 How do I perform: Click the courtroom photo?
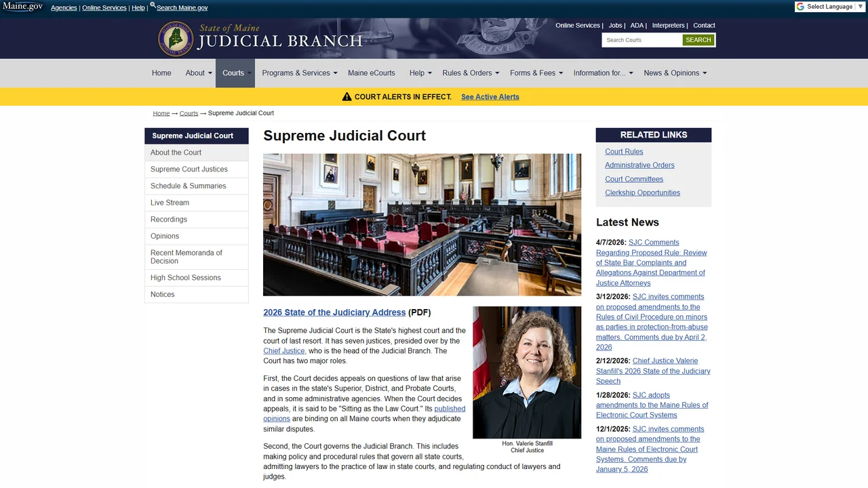[422, 224]
